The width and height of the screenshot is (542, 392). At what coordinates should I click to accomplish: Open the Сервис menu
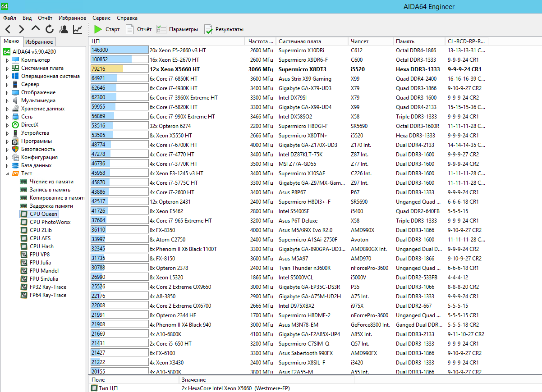pos(101,18)
